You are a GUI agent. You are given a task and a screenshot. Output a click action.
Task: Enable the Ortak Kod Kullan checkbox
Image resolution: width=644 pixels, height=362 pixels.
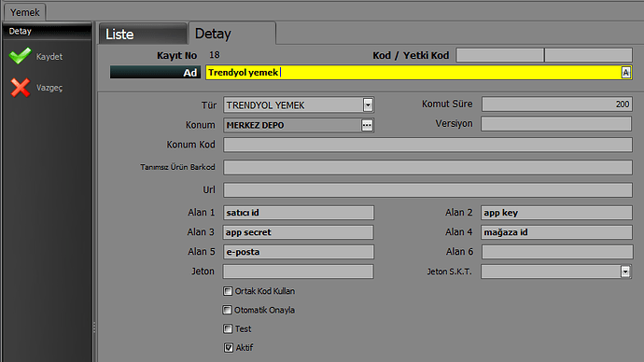click(x=228, y=291)
